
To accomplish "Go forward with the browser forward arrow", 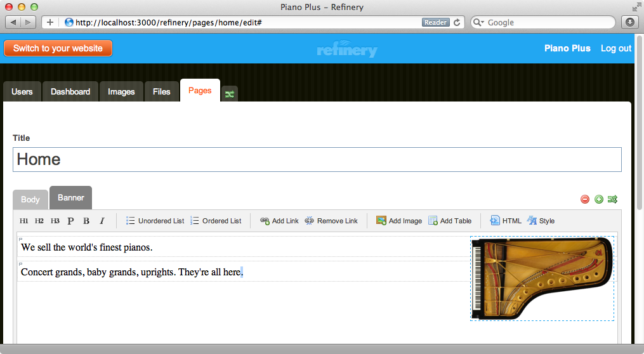I will [x=28, y=22].
